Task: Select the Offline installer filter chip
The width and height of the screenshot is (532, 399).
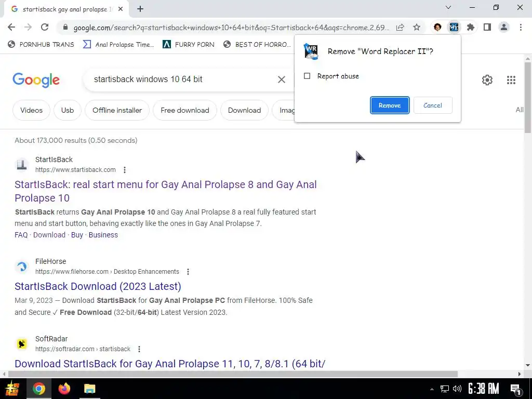Action: pos(117,110)
